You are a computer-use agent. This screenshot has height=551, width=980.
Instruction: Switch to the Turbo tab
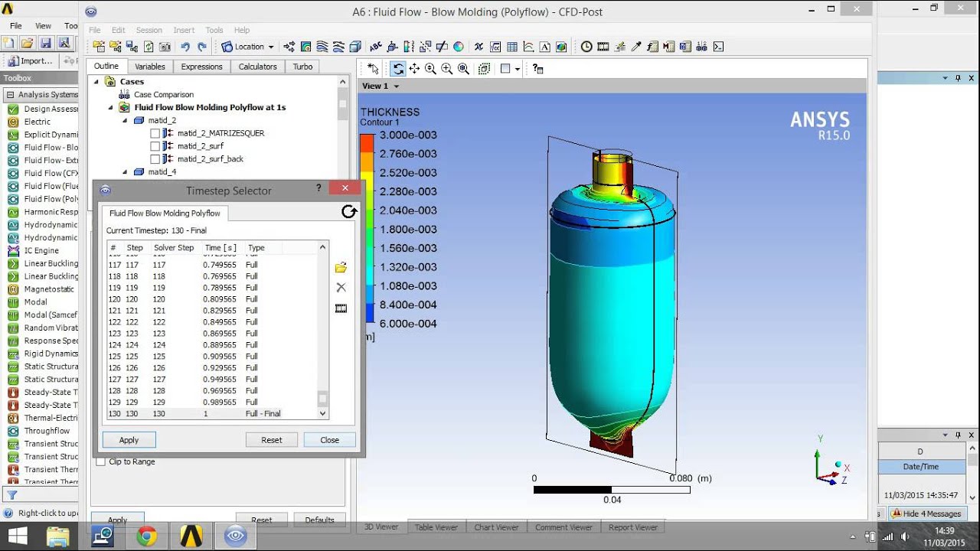click(x=302, y=67)
